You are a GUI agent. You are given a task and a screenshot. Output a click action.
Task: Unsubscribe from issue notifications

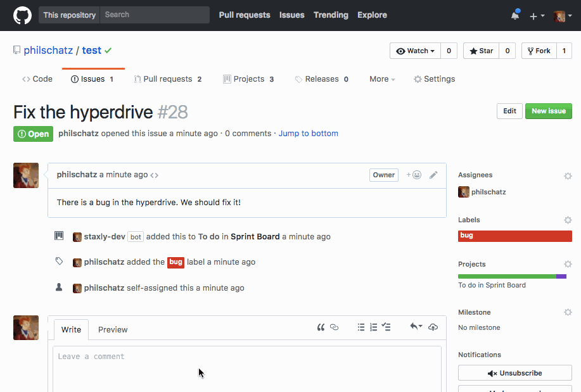514,372
